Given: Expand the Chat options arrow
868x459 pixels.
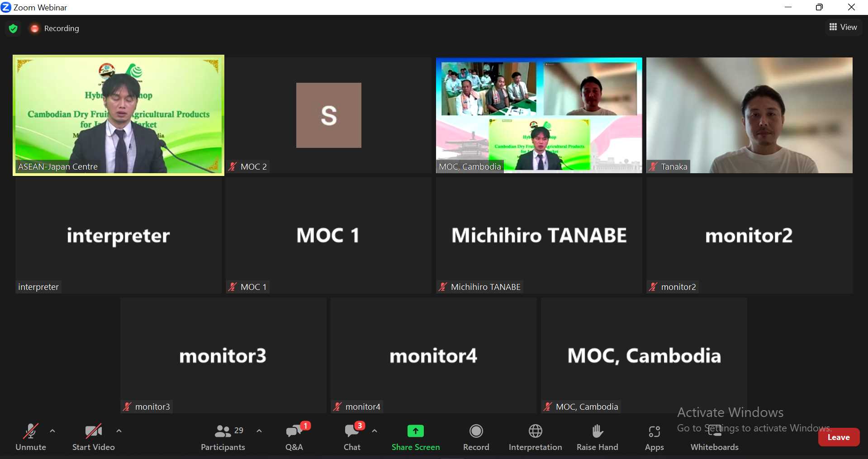Looking at the screenshot, I should tap(375, 431).
